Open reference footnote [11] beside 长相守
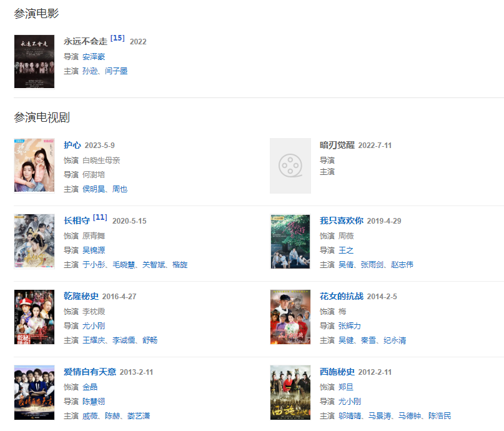This screenshot has height=431, width=504. tap(100, 217)
